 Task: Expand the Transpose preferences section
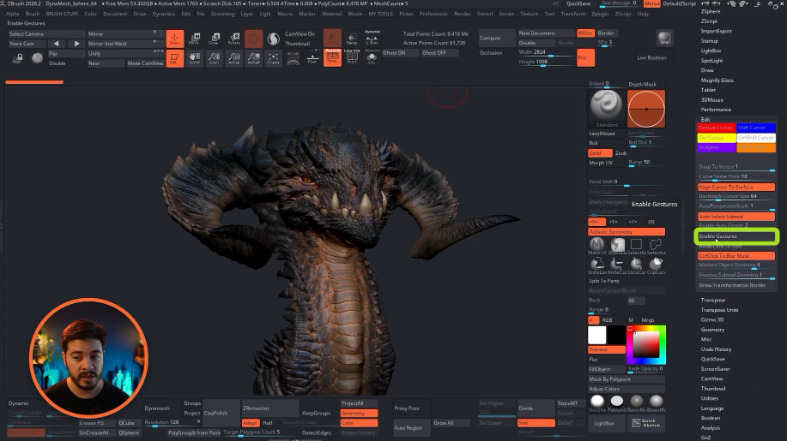click(x=713, y=300)
